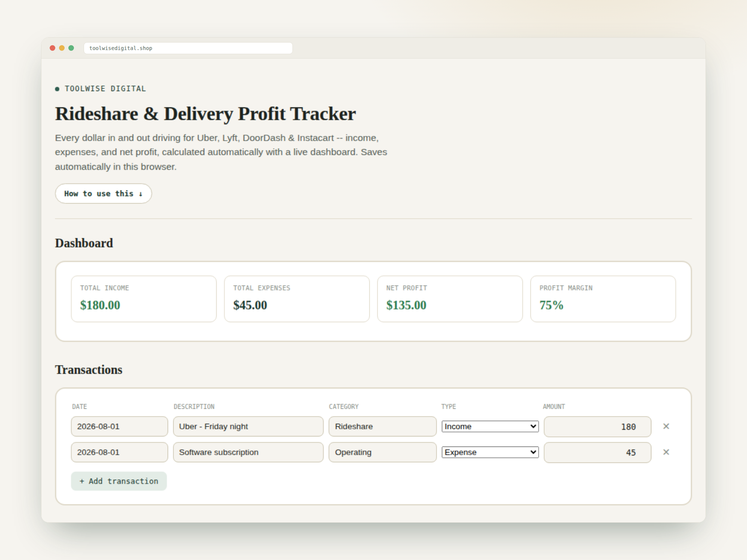
Task: Edit the Rideshare category field
Action: (382, 426)
